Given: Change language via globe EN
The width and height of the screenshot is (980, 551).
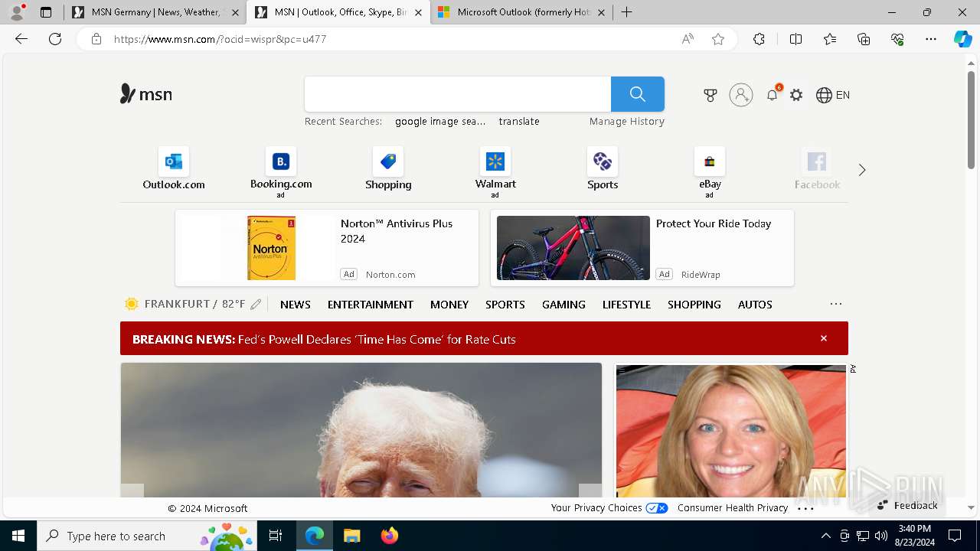Looking at the screenshot, I should tap(833, 95).
